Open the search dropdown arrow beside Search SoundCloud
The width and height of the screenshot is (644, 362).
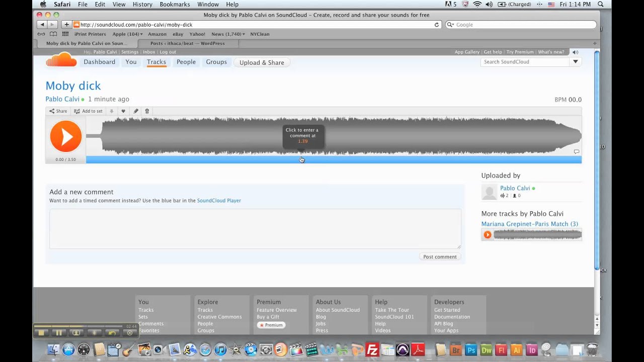point(576,62)
